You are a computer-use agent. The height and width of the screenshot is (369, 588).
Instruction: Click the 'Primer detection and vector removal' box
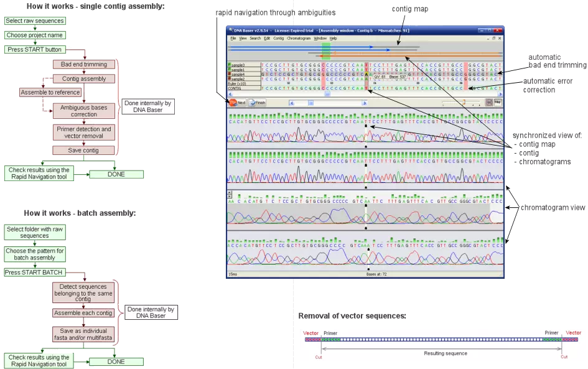point(84,133)
